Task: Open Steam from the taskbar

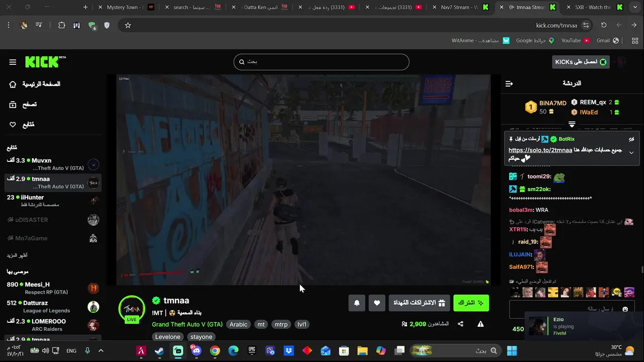Action: point(159,350)
